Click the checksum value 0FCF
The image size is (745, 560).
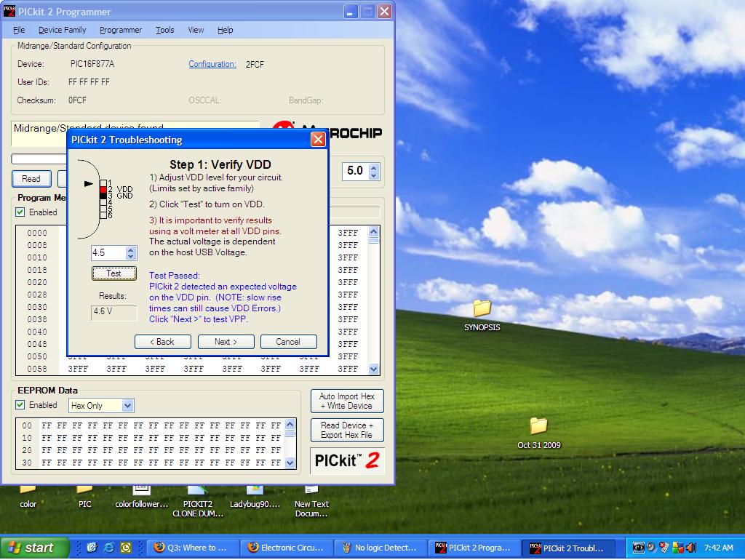pyautogui.click(x=77, y=100)
